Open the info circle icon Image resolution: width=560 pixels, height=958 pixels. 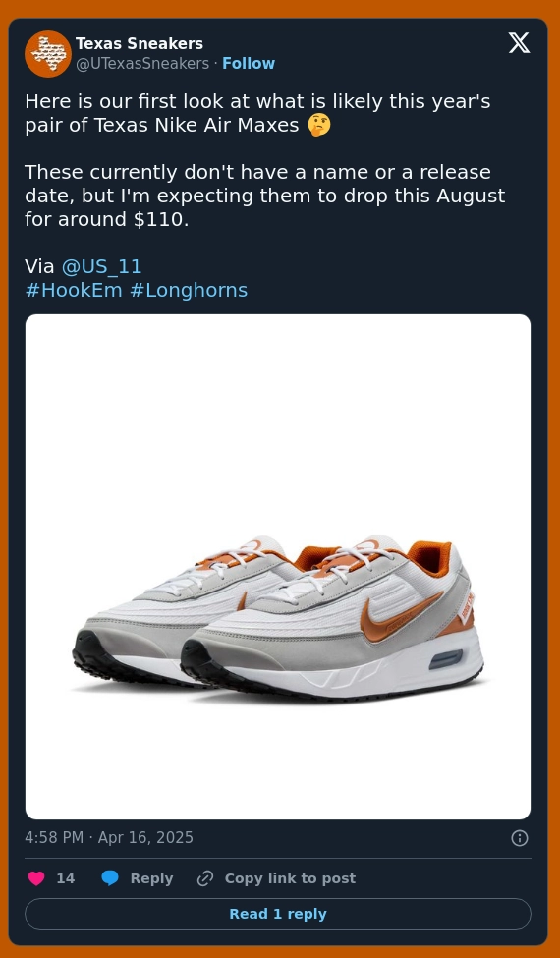tap(520, 838)
